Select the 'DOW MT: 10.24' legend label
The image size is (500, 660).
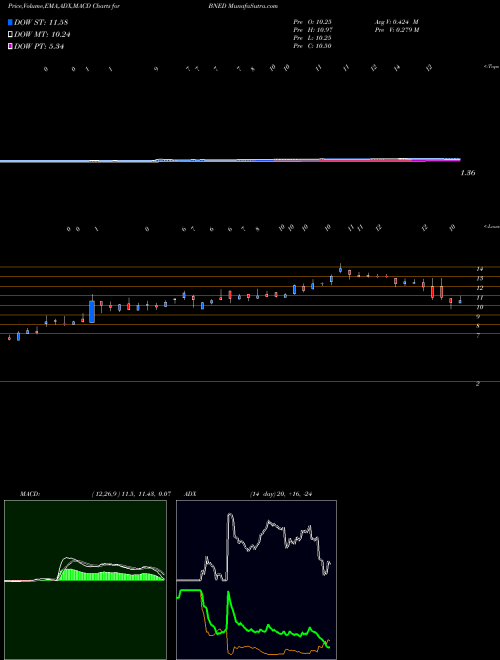[x=42, y=35]
